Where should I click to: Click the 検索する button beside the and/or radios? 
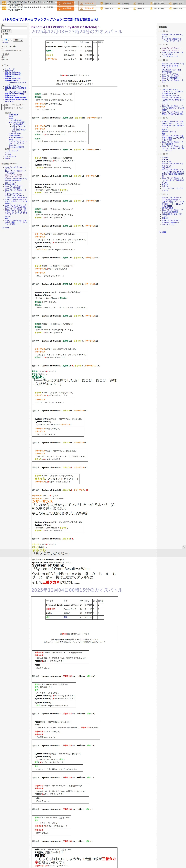point(18,40)
